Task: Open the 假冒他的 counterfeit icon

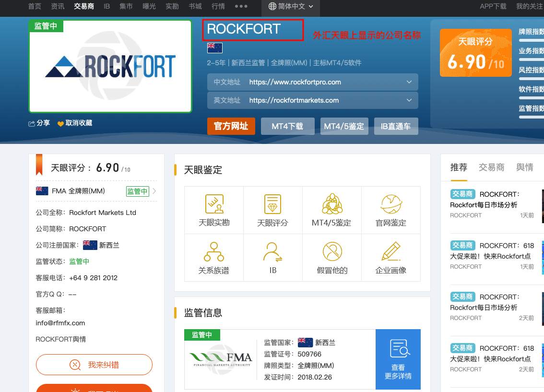Action: 332,251
